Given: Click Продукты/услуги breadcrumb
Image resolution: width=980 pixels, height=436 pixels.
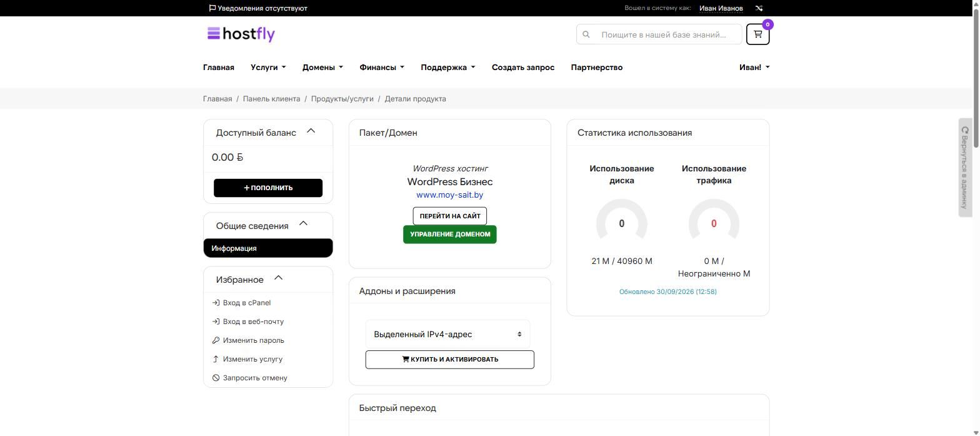Looking at the screenshot, I should pos(342,99).
